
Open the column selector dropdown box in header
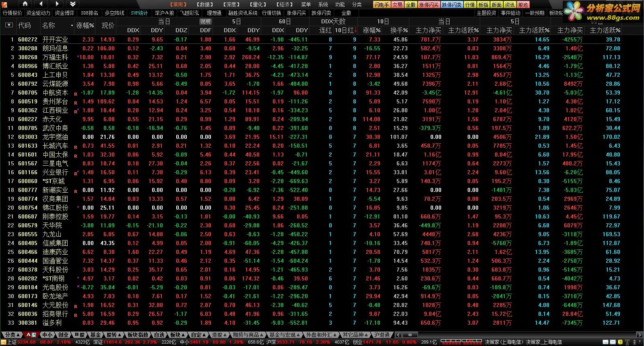coord(9,25)
